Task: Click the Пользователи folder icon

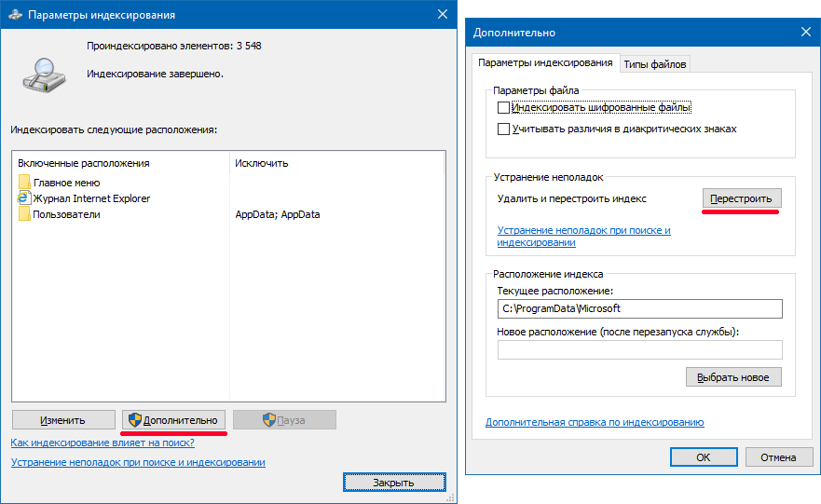Action: click(24, 213)
